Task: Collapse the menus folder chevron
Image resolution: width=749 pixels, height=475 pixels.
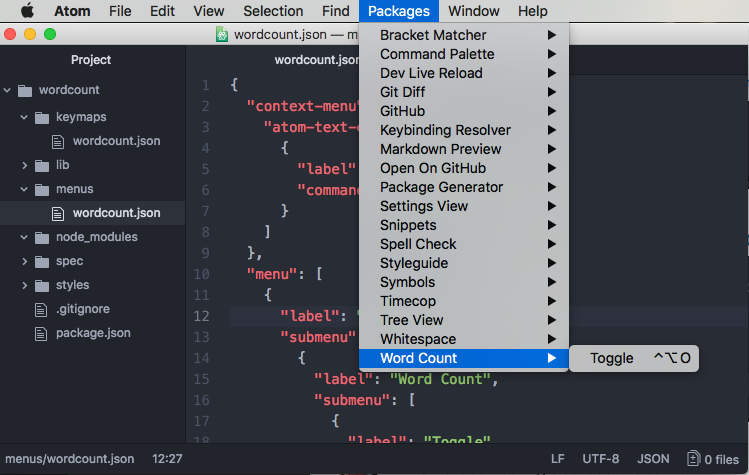Action: click(x=25, y=189)
